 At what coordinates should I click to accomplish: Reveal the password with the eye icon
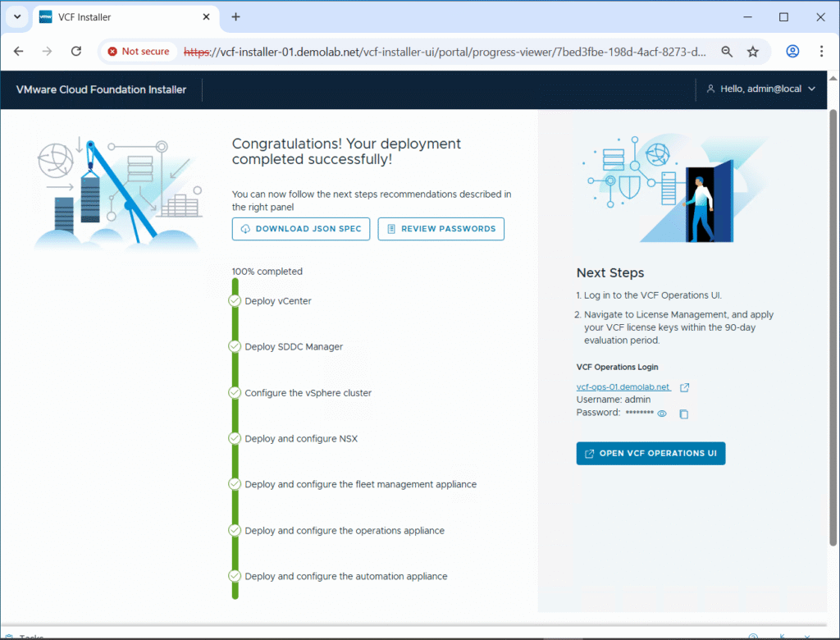[661, 414]
